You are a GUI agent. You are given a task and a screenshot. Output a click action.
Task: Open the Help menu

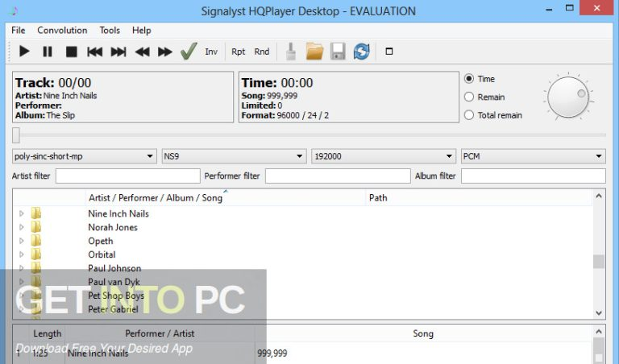coord(141,31)
